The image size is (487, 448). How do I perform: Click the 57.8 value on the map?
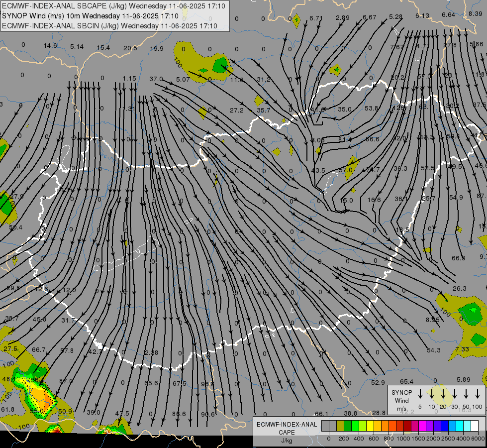coord(67,351)
